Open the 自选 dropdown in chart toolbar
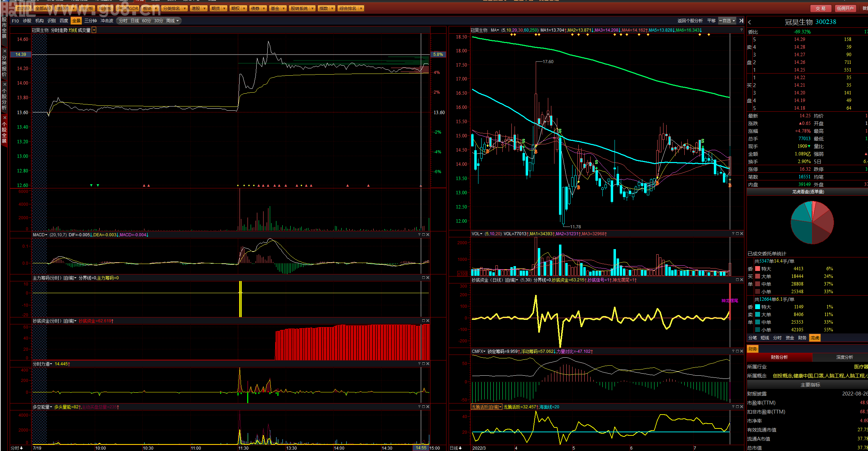Screen dimensions: 868x451 [727, 21]
